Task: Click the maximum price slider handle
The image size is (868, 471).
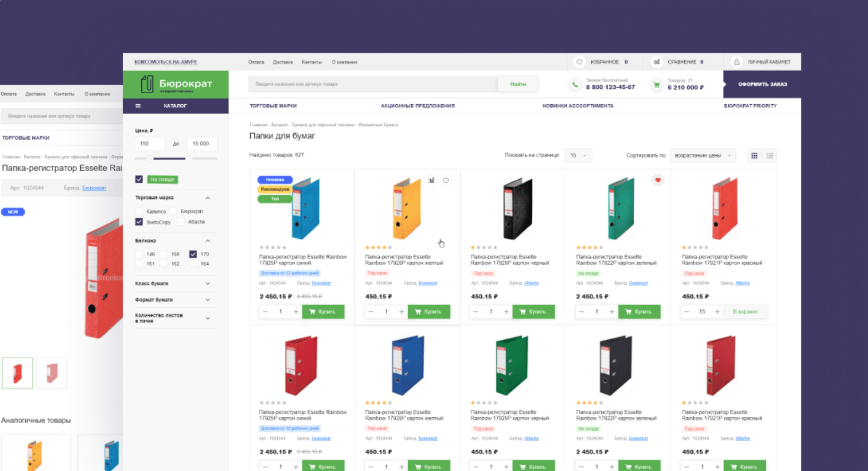Action: click(x=188, y=158)
